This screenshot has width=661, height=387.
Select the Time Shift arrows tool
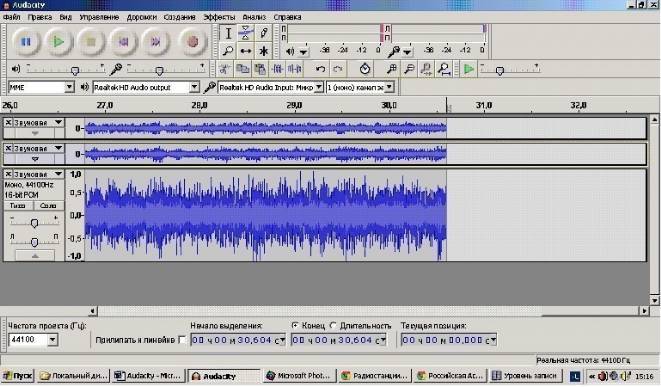click(x=246, y=51)
